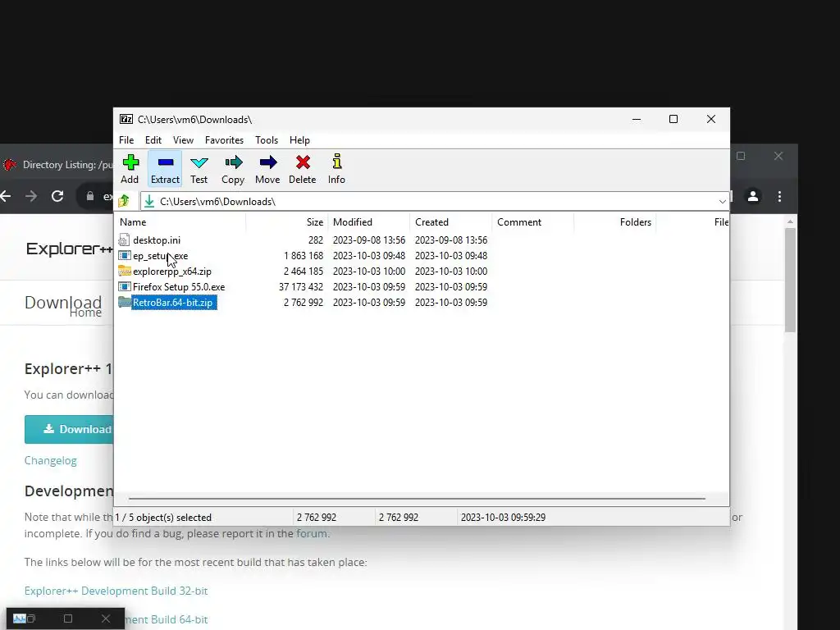Open the forum link in the note
Image resolution: width=840 pixels, height=630 pixels.
coord(311,533)
